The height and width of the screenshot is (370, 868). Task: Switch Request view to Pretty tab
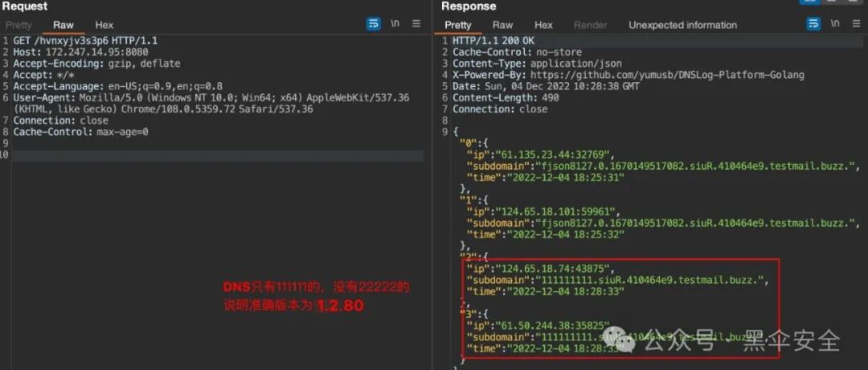pyautogui.click(x=18, y=25)
